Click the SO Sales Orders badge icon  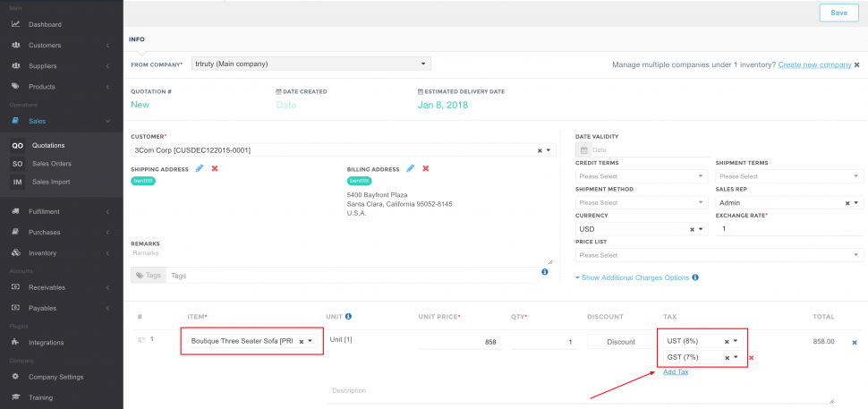click(18, 164)
